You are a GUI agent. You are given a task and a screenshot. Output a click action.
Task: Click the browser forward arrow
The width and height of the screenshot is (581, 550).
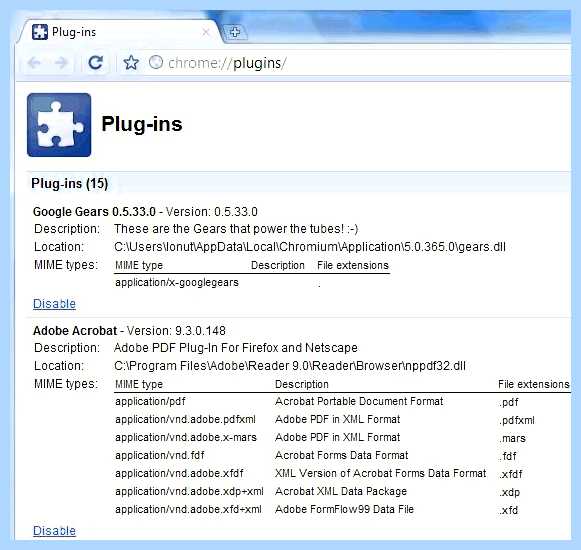click(61, 63)
